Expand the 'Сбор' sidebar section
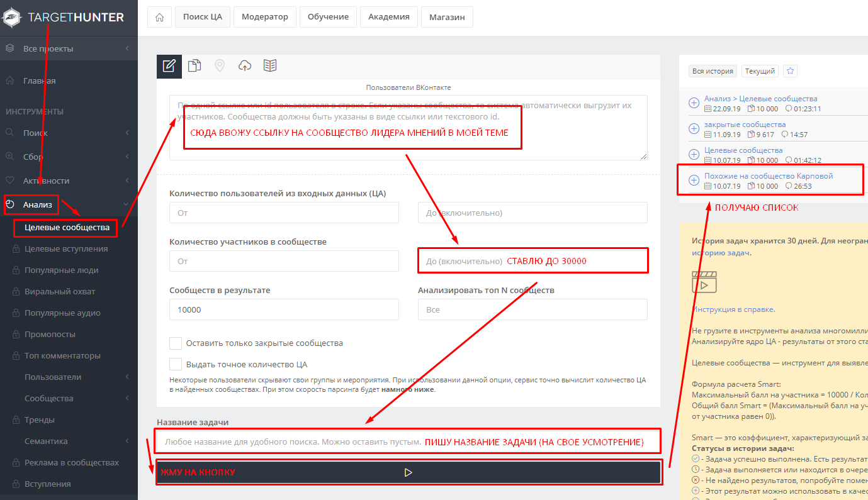Viewport: 868px width, 500px height. (69, 157)
